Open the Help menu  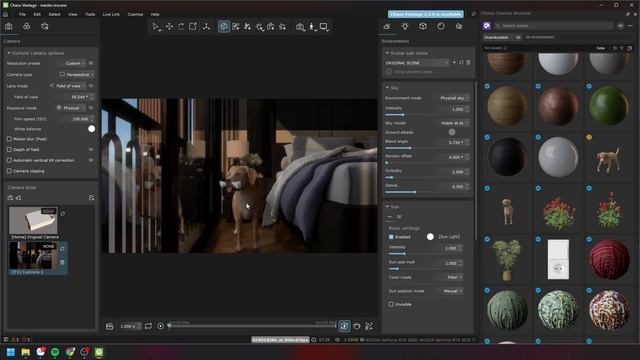(x=155, y=14)
